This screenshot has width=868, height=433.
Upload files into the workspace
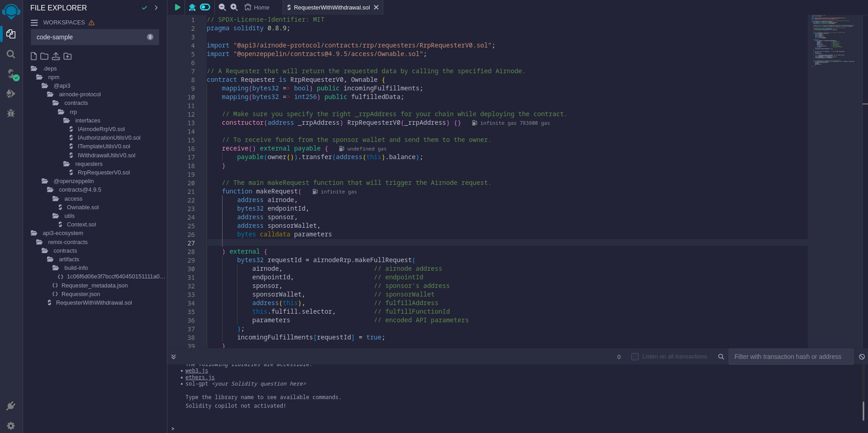[56, 56]
